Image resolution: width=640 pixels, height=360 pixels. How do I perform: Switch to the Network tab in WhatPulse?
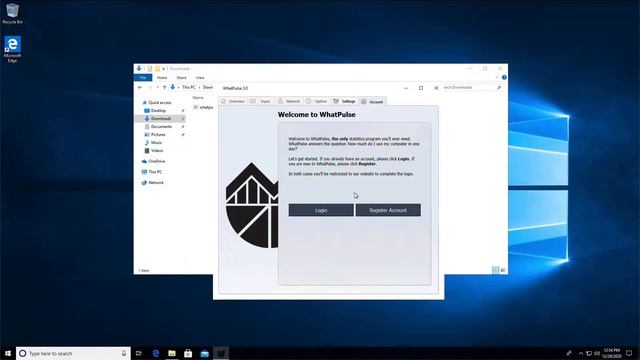click(x=289, y=101)
